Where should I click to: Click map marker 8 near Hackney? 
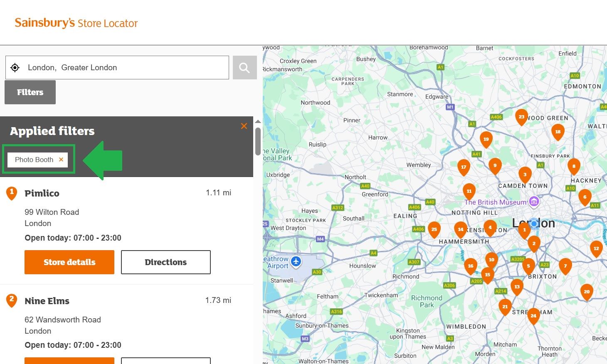(x=574, y=166)
